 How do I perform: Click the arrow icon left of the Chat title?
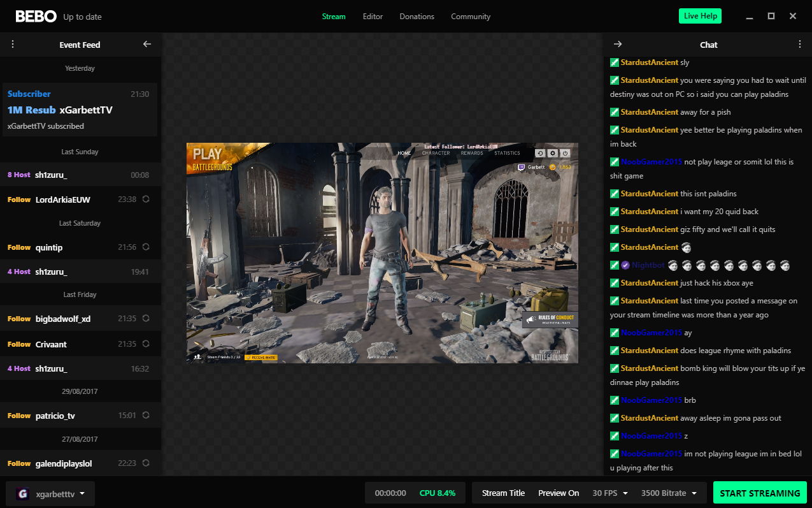[x=618, y=45]
